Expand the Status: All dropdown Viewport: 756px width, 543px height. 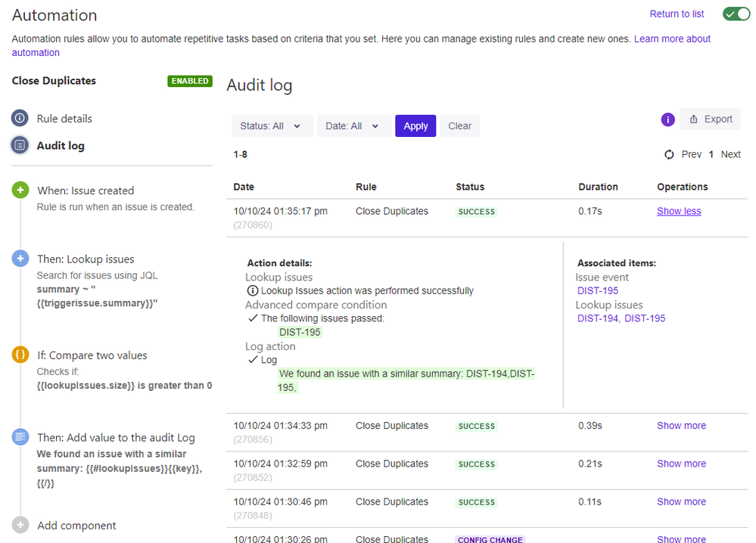click(272, 126)
